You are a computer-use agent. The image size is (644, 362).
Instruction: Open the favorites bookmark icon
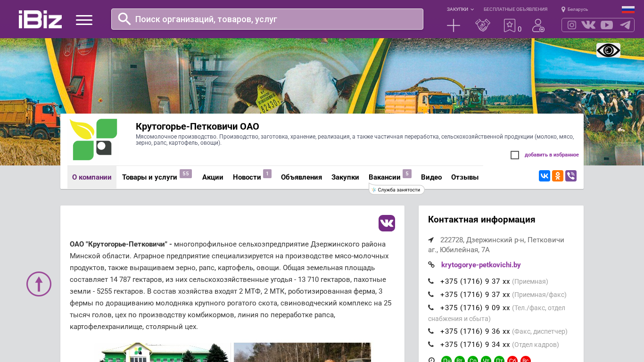tap(509, 25)
